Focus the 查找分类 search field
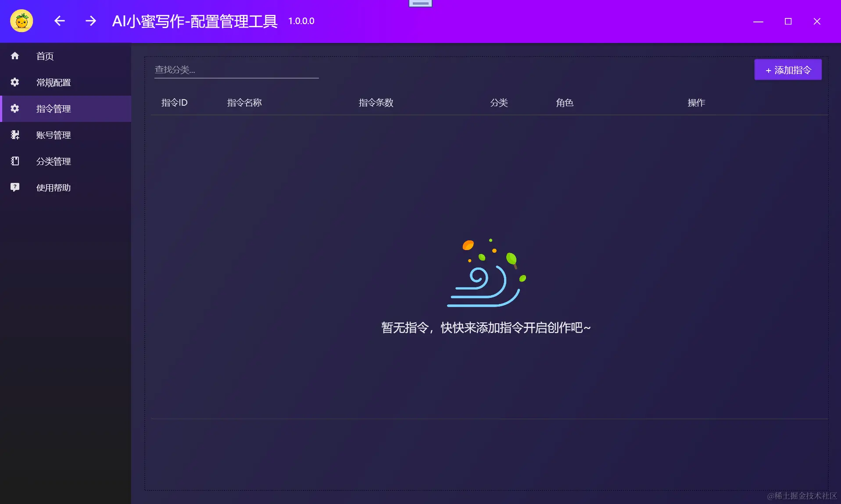 click(236, 70)
